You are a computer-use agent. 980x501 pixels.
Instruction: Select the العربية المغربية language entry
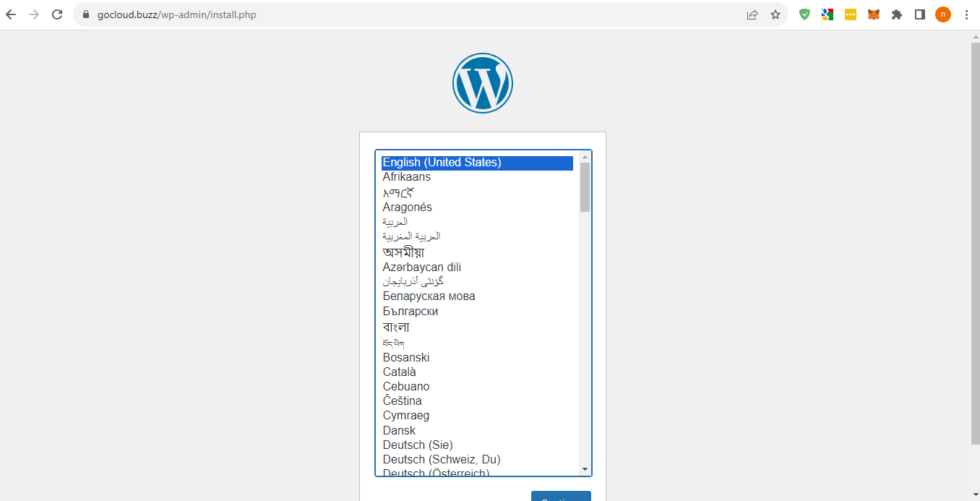pyautogui.click(x=477, y=236)
